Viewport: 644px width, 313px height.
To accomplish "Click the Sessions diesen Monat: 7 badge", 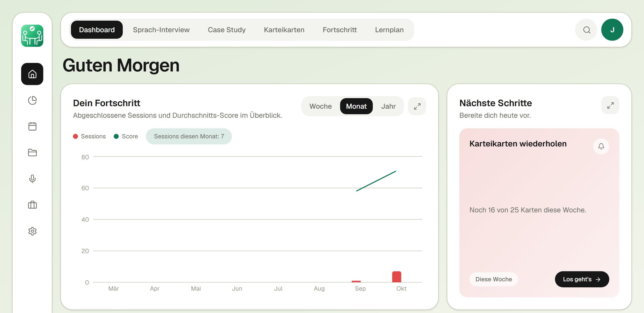I will pyautogui.click(x=189, y=136).
